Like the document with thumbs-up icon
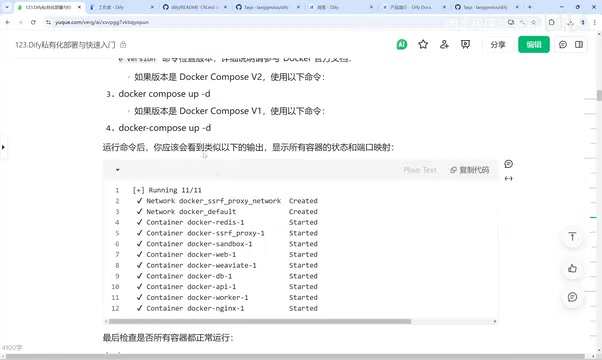The height and width of the screenshot is (360, 602). coord(572,268)
